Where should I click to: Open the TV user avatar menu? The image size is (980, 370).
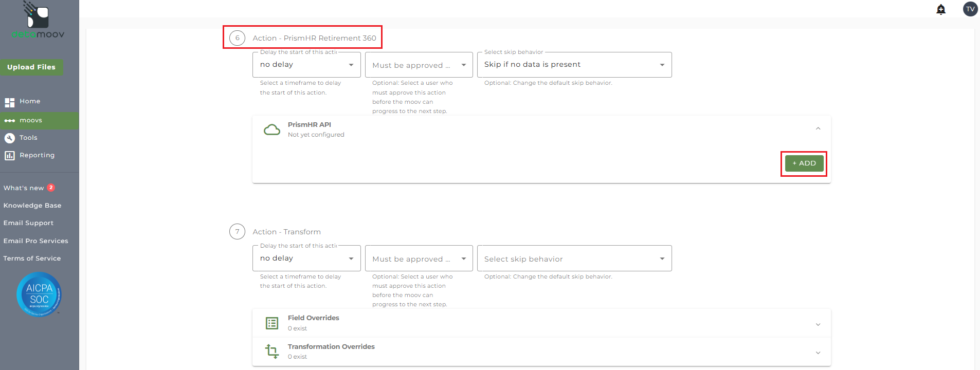[970, 9]
